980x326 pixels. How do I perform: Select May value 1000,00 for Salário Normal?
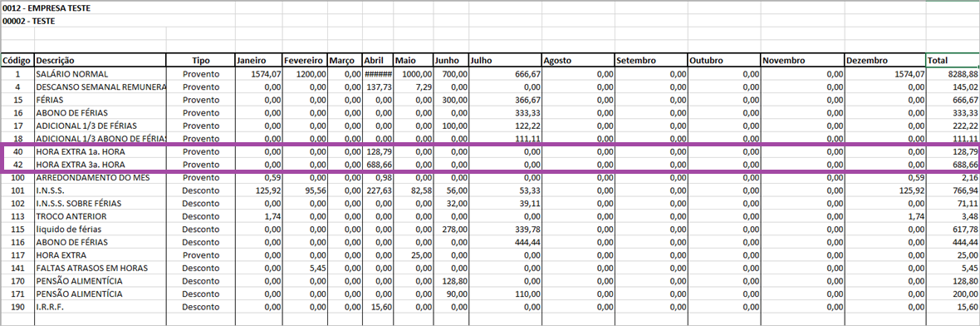click(413, 74)
